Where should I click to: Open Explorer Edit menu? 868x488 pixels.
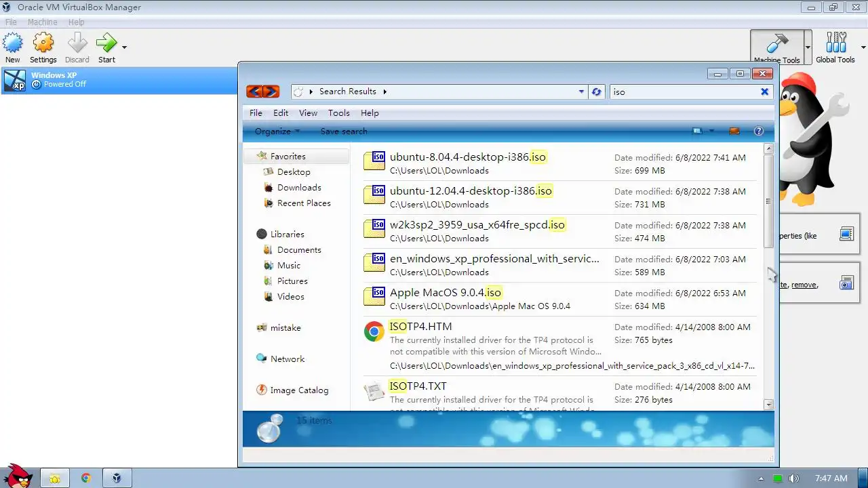281,113
